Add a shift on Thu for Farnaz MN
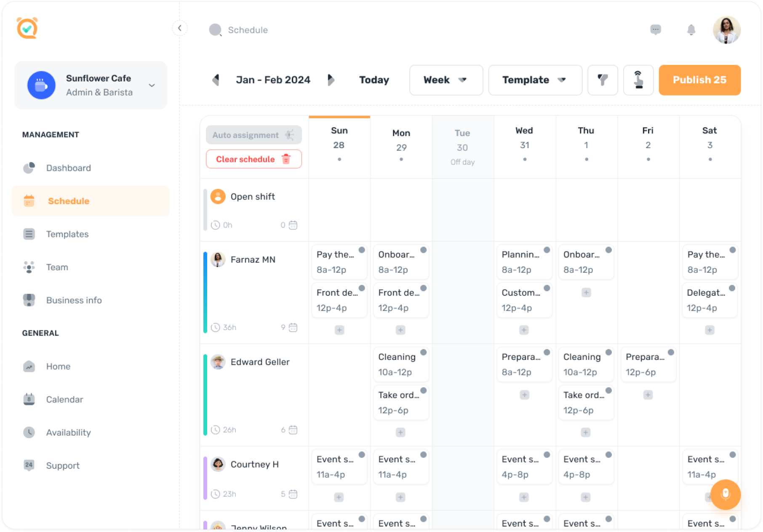 pos(586,292)
